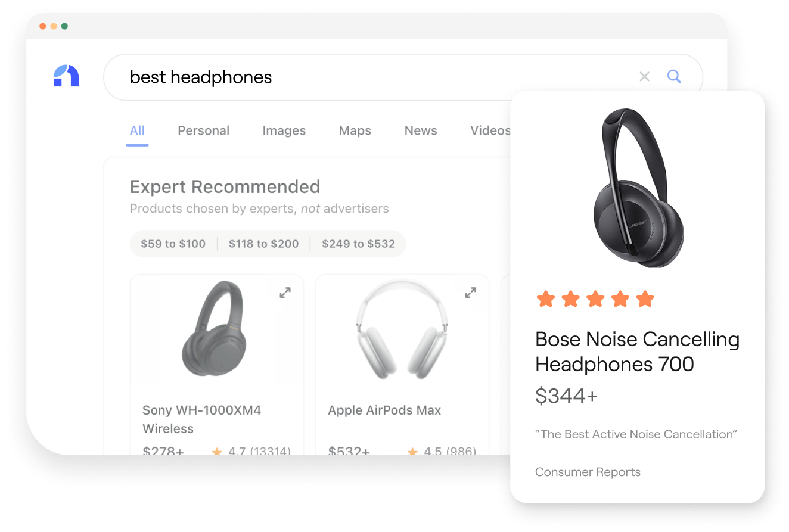Filter by $59 to $100 price range
The width and height of the screenshot is (789, 532).
pos(173,244)
